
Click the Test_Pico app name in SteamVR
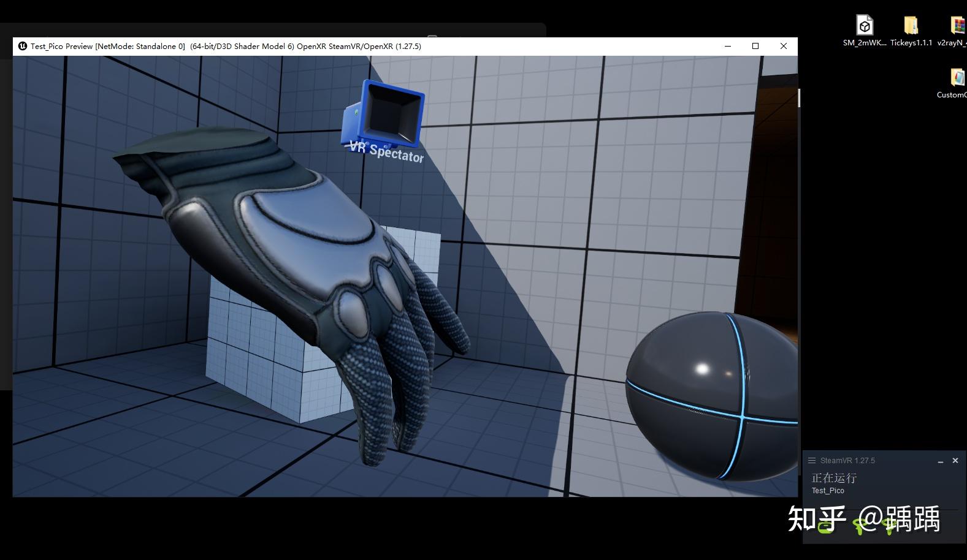828,491
